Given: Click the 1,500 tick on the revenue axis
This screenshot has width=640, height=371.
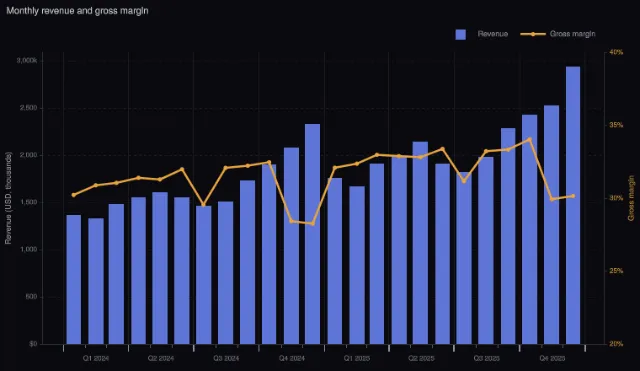Looking at the screenshot, I should tap(29, 202).
